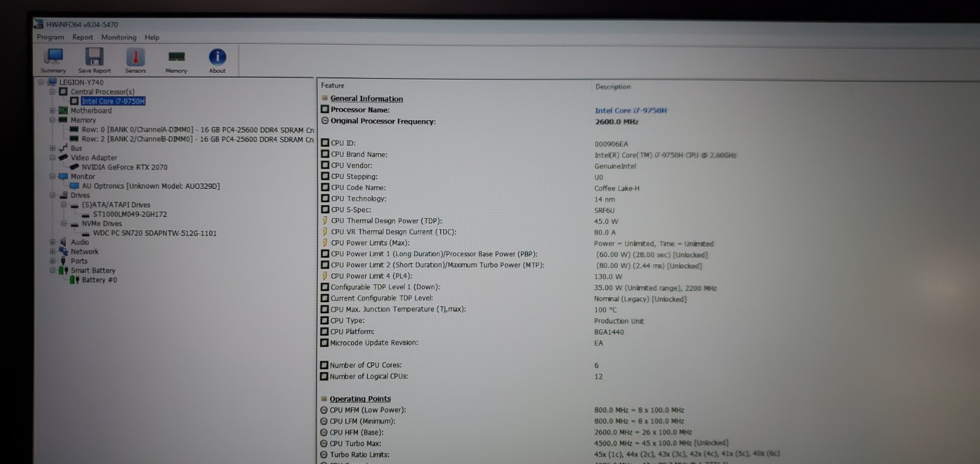Select Row: 2 BANK 2/ChannelB-DIMM0 memory
The width and height of the screenshot is (980, 464).
tap(198, 139)
